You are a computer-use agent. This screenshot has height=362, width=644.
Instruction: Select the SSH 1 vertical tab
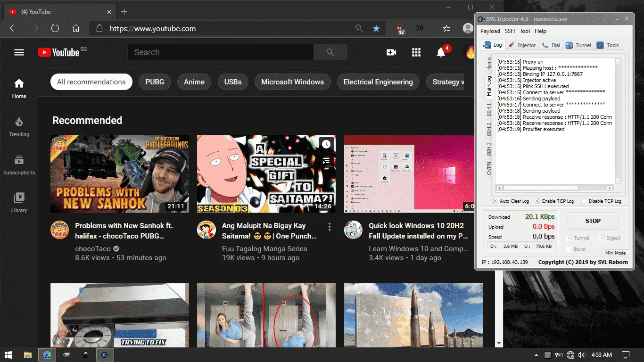pos(489,110)
